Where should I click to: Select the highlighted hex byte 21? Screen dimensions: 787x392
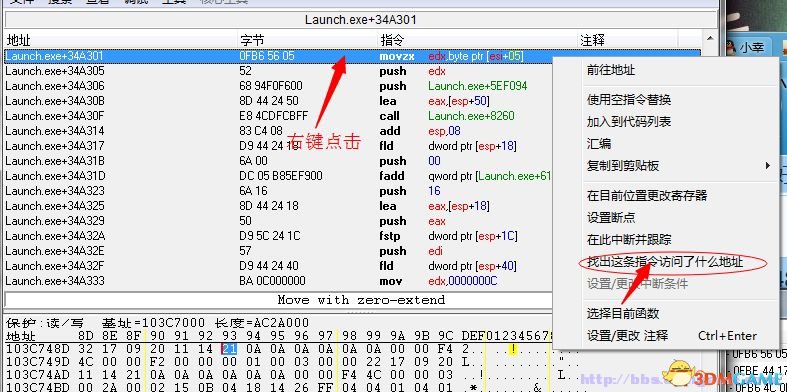229,349
